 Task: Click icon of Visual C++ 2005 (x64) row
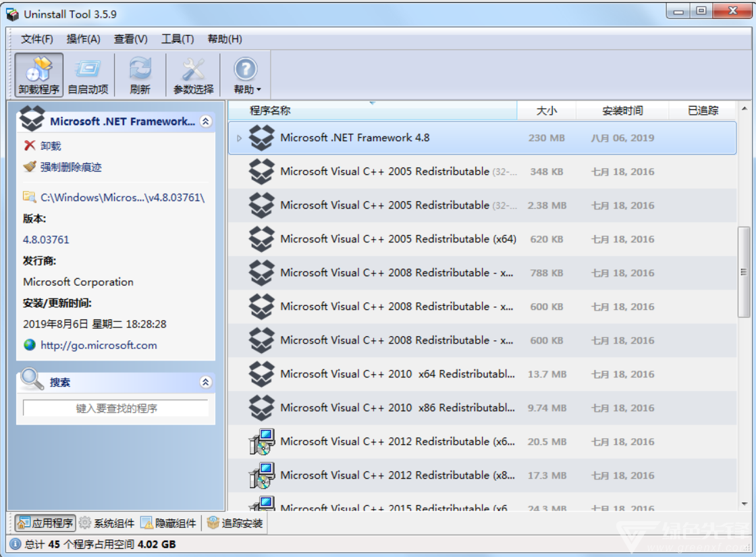coord(262,239)
